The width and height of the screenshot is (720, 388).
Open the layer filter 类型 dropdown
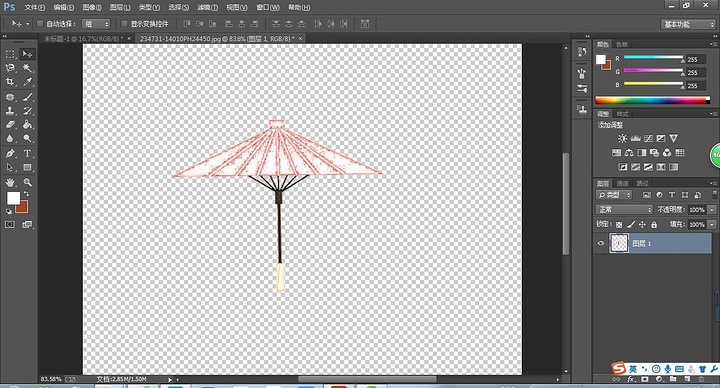point(614,195)
